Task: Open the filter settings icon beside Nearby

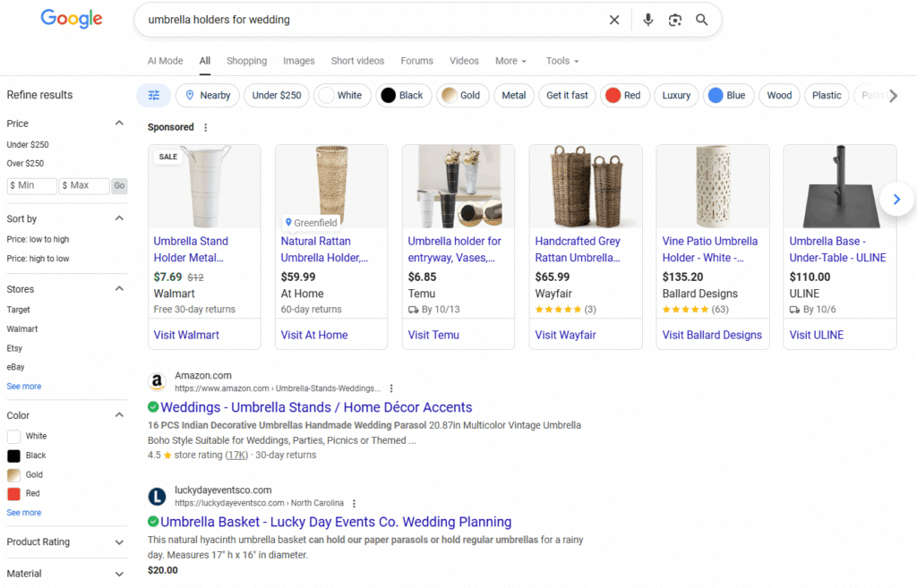Action: coord(153,95)
